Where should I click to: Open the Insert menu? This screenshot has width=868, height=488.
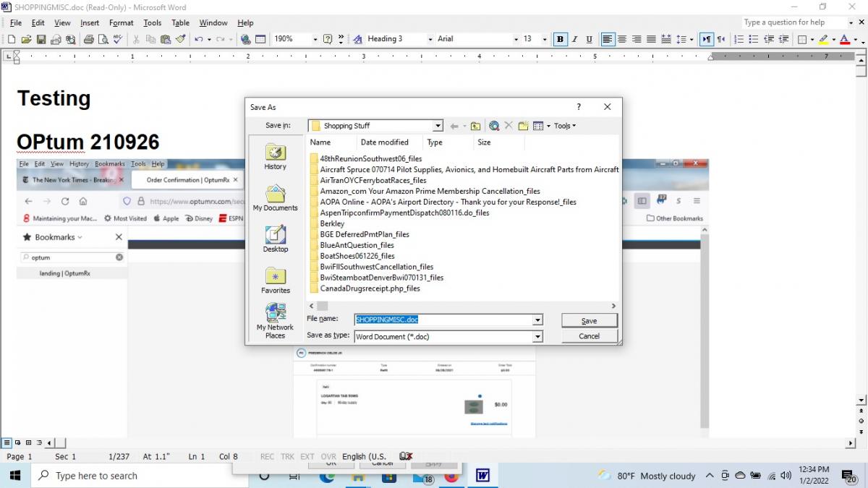[x=90, y=22]
